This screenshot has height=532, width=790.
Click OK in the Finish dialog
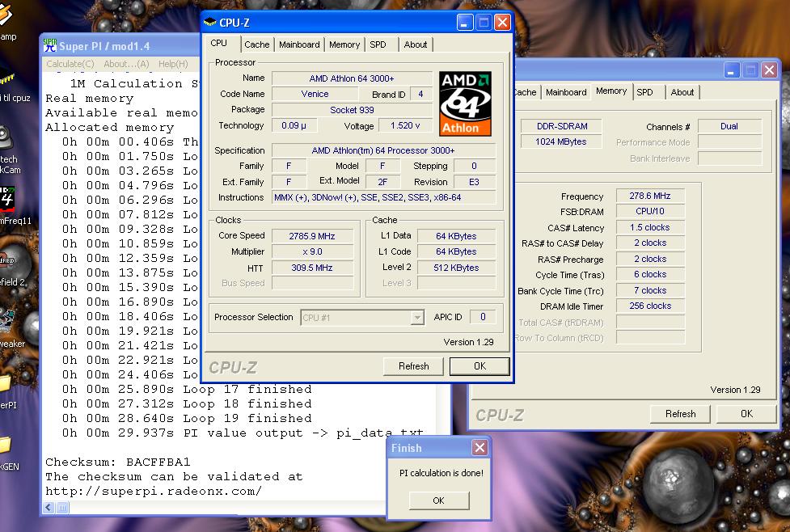pos(439,500)
